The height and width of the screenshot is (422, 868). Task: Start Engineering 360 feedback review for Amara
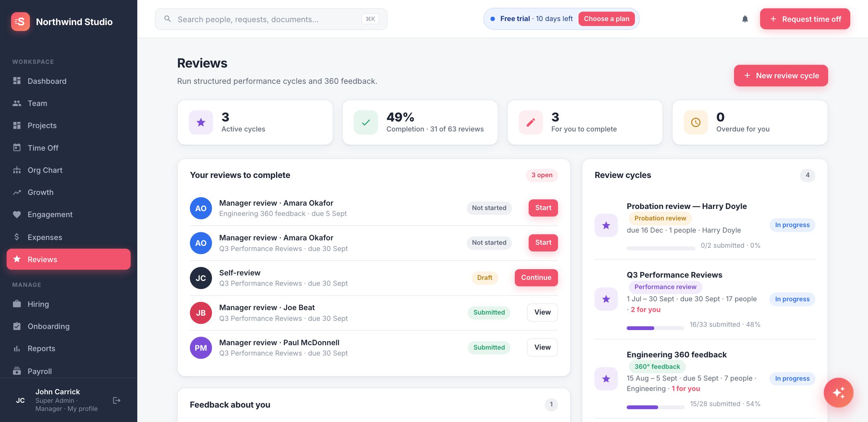pos(543,208)
